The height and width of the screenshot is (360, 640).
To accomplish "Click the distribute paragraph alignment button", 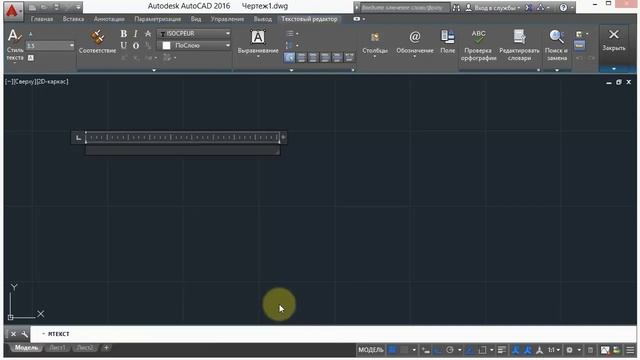I will pyautogui.click(x=349, y=58).
